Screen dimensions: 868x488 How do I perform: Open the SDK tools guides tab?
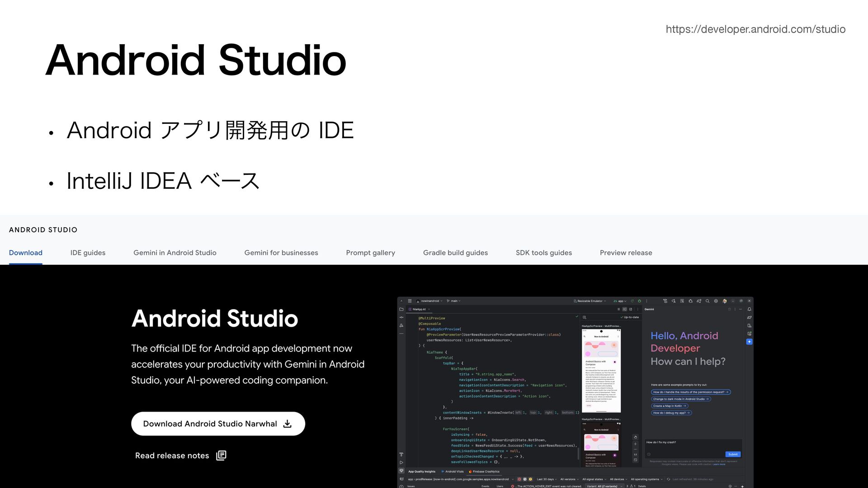coord(544,253)
